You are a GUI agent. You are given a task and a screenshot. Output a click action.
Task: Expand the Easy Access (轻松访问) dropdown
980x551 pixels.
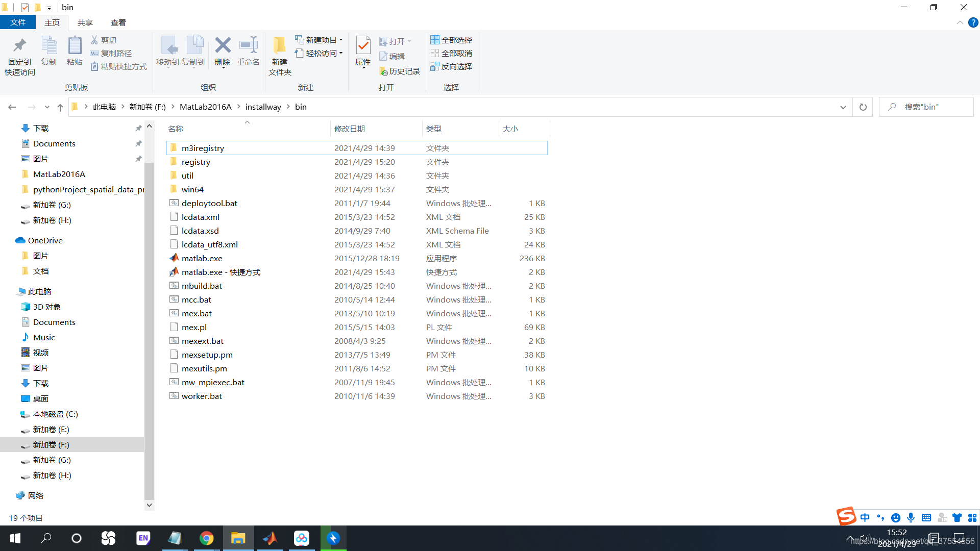click(341, 53)
